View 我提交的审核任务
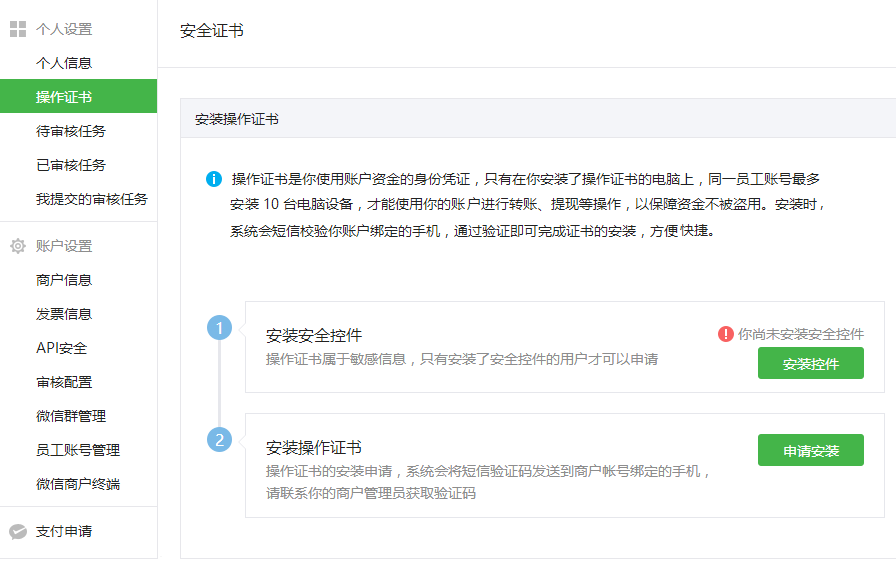The image size is (896, 575). tap(92, 199)
